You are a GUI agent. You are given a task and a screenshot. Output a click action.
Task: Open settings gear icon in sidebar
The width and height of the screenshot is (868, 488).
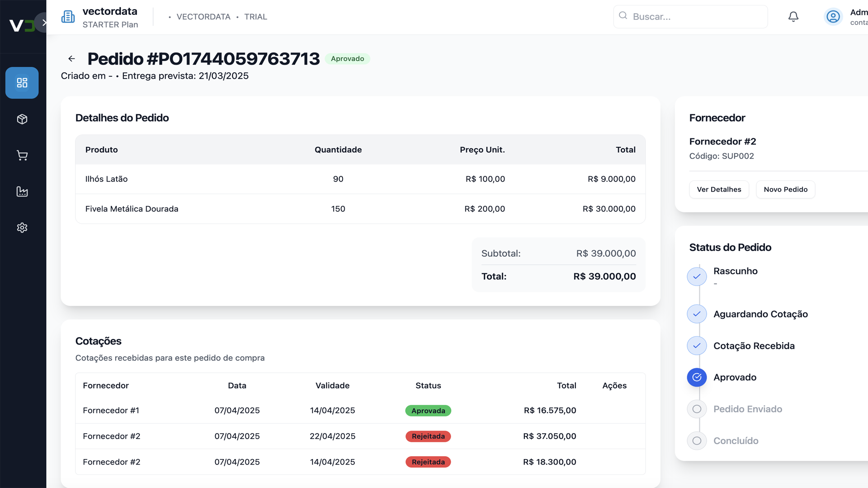[22, 228]
